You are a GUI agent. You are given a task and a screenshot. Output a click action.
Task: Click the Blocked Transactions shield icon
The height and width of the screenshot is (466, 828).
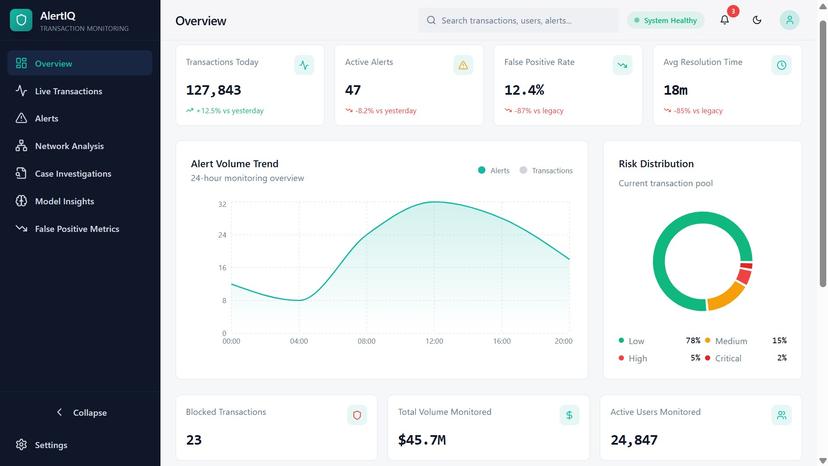[357, 415]
